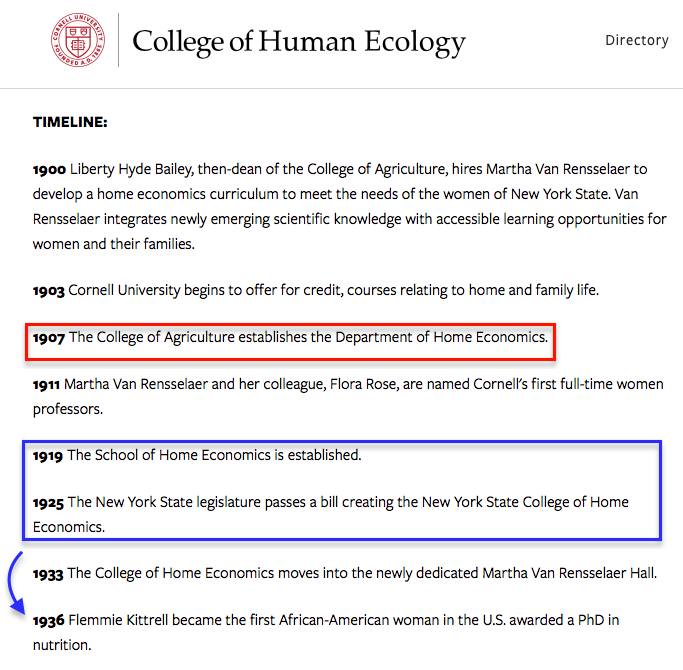
Task: Click the Cornell University seal logo
Action: click(x=80, y=40)
